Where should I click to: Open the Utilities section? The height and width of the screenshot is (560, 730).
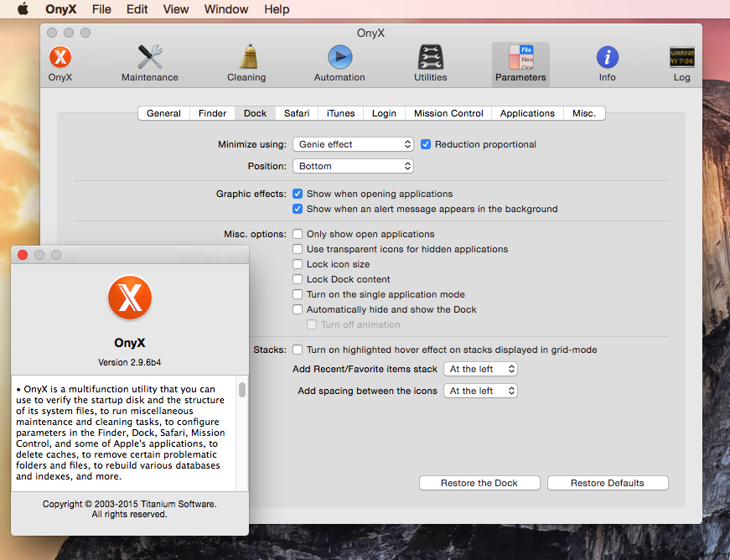(x=431, y=64)
